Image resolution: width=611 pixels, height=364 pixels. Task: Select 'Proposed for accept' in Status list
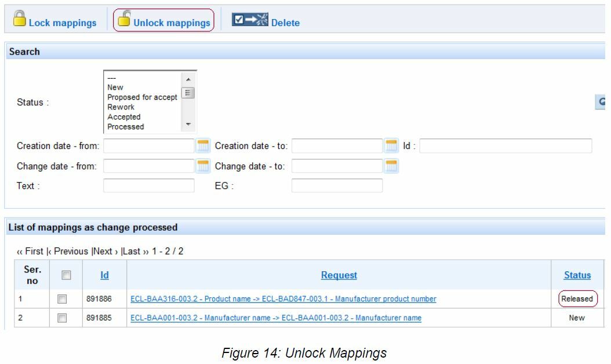142,97
